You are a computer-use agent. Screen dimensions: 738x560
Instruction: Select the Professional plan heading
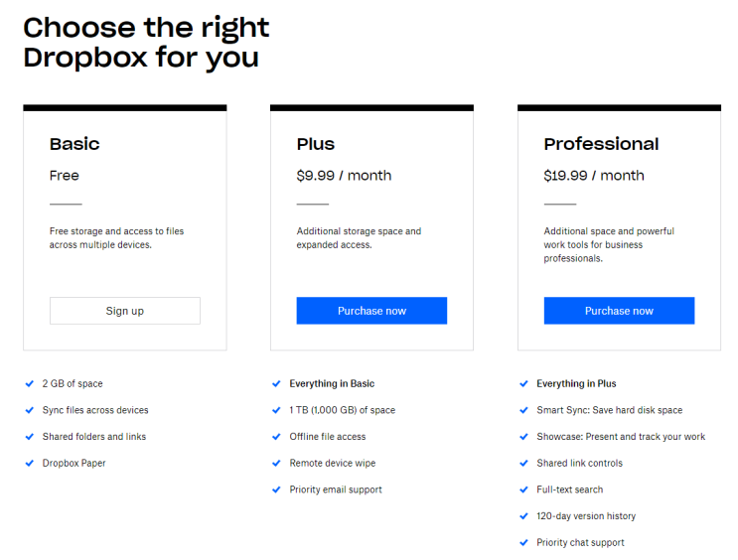coord(601,144)
